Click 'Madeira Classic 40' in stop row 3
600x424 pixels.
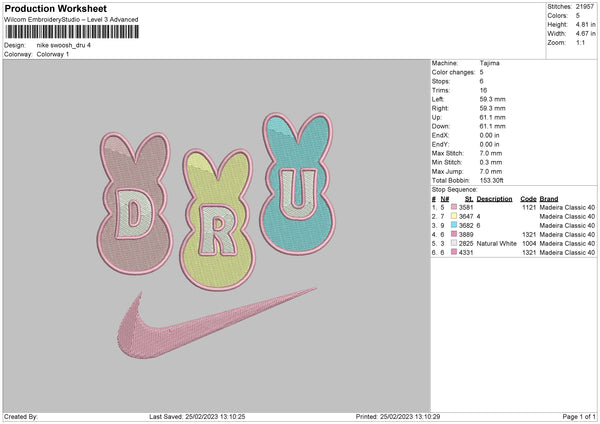567,226
